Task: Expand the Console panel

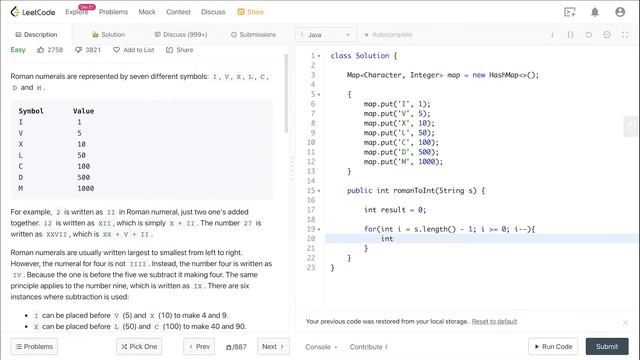Action: [x=321, y=347]
